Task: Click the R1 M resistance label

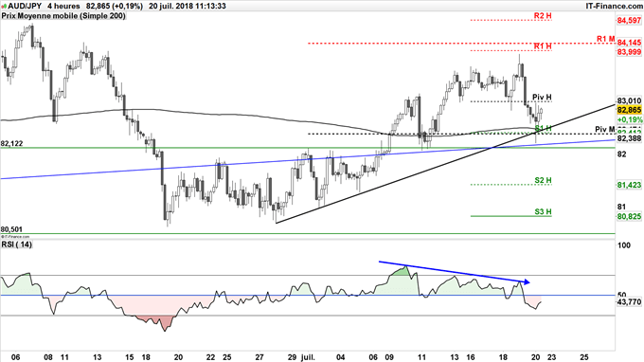Action: point(605,39)
